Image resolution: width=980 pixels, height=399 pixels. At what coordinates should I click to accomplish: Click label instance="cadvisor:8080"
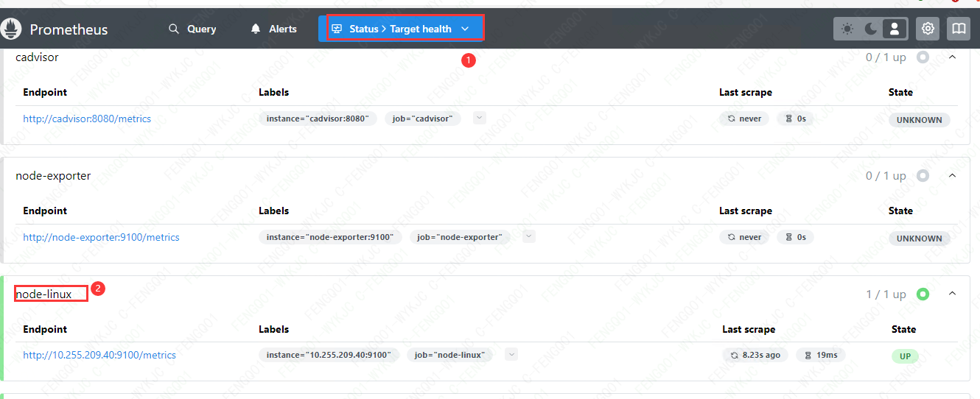point(318,119)
